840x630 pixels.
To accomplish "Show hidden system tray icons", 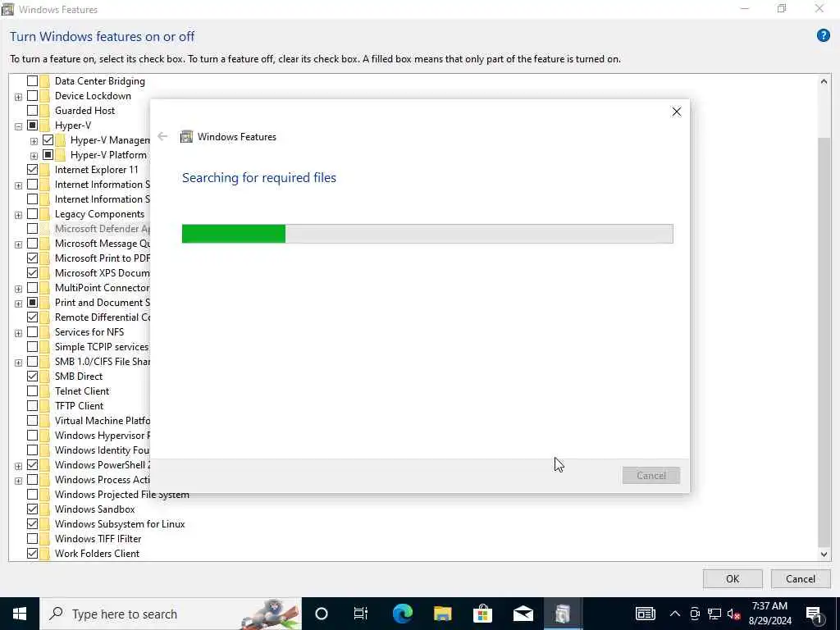I will click(x=674, y=614).
